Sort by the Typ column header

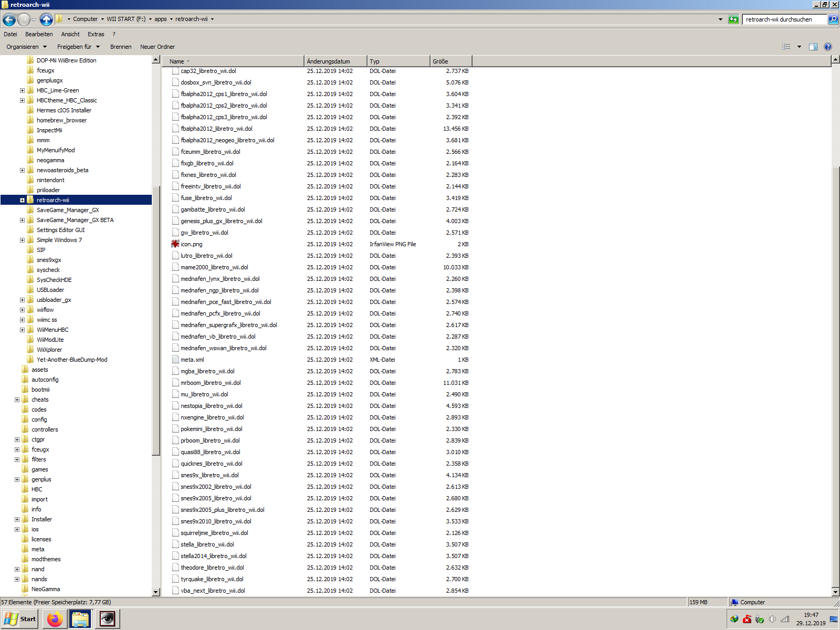point(398,61)
